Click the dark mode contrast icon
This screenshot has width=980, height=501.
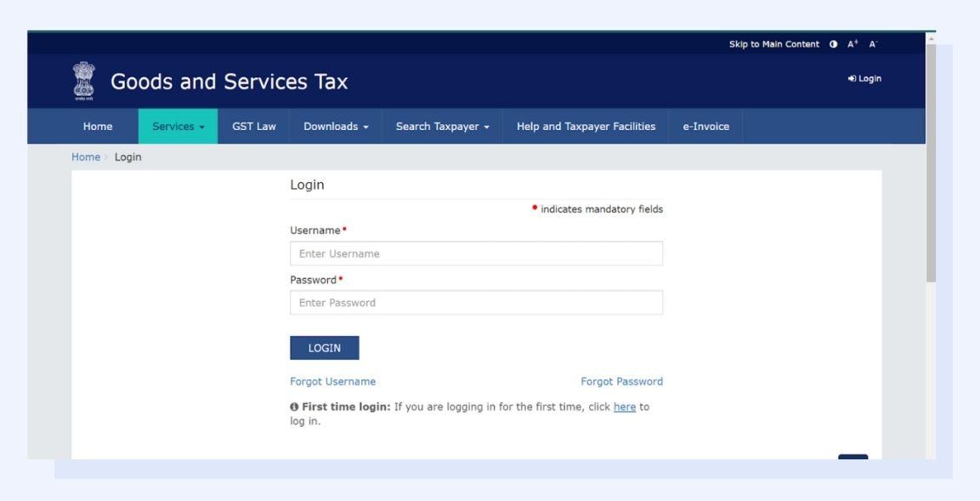coord(834,45)
